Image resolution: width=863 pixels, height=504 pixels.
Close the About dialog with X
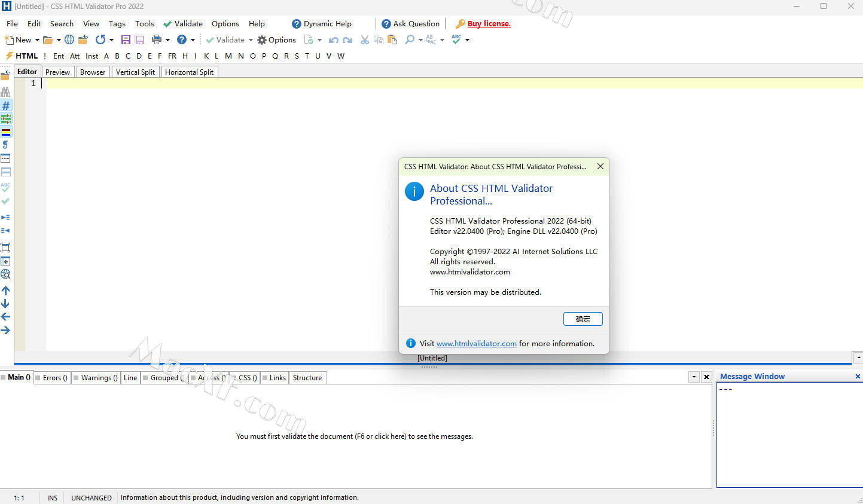point(600,167)
